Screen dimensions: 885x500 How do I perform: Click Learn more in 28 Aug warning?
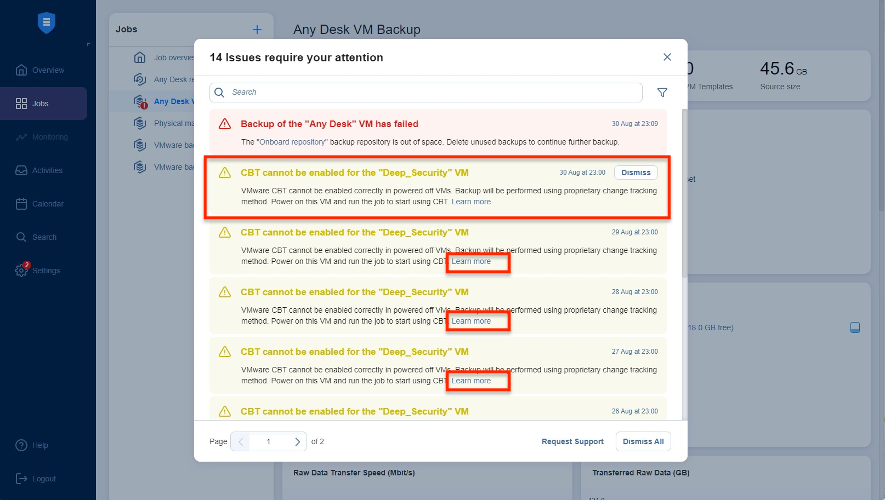(x=471, y=321)
